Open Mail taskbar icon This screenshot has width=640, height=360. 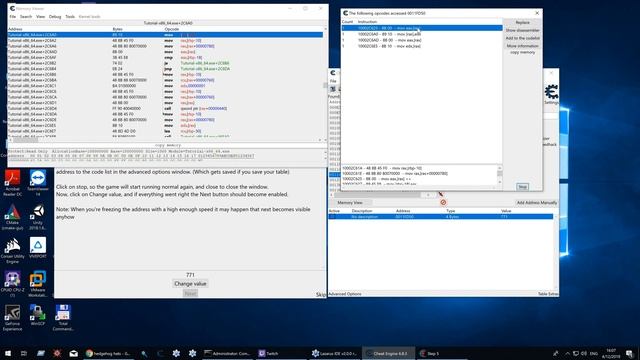(x=73, y=353)
